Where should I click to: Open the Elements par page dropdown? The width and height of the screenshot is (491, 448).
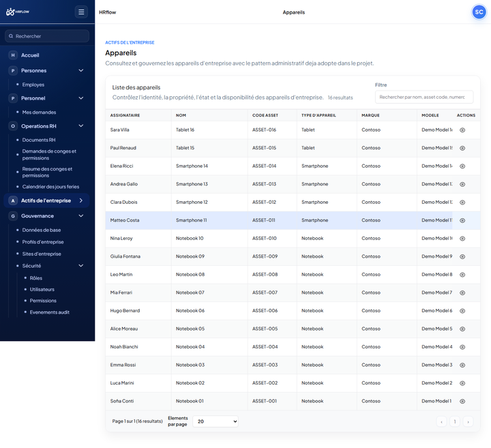[x=215, y=421]
